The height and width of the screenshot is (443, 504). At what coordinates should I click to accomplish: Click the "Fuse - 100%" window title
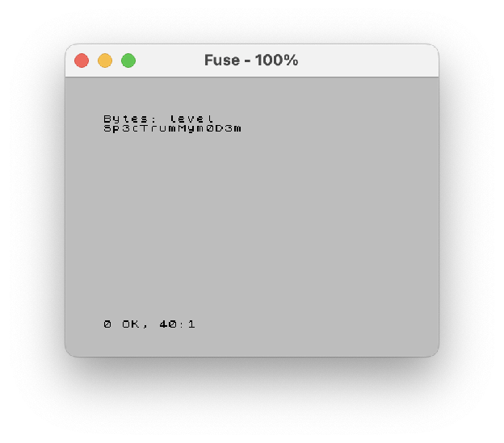coord(251,61)
